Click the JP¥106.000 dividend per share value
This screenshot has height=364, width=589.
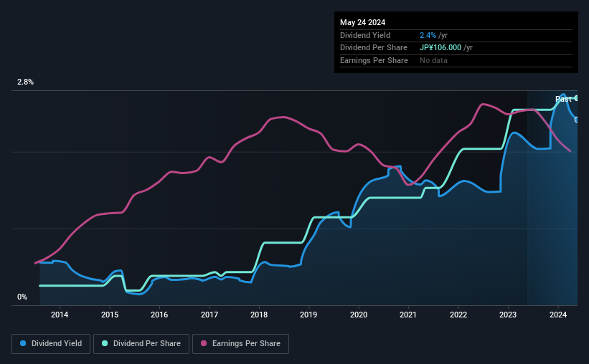[440, 48]
